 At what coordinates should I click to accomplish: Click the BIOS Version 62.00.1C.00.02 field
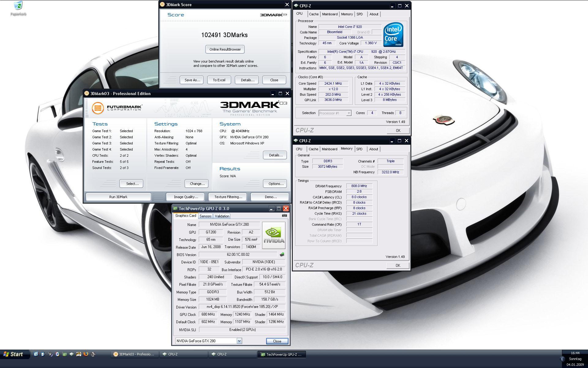point(238,255)
